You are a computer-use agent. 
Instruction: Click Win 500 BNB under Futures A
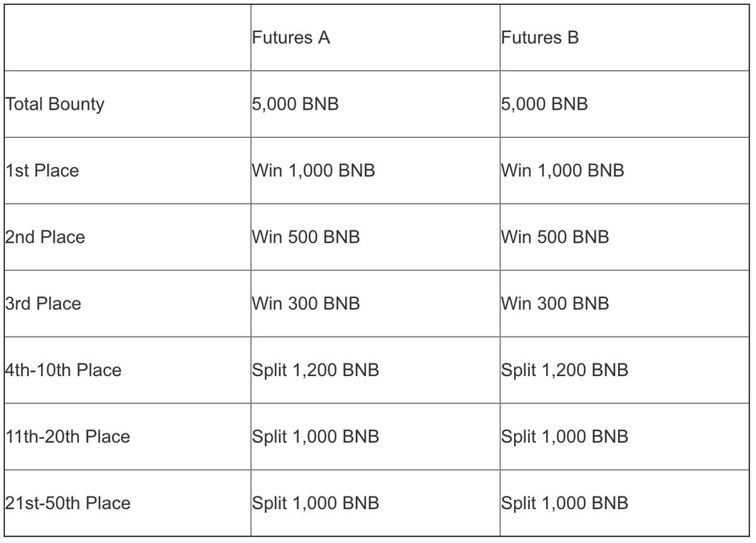[x=306, y=237]
